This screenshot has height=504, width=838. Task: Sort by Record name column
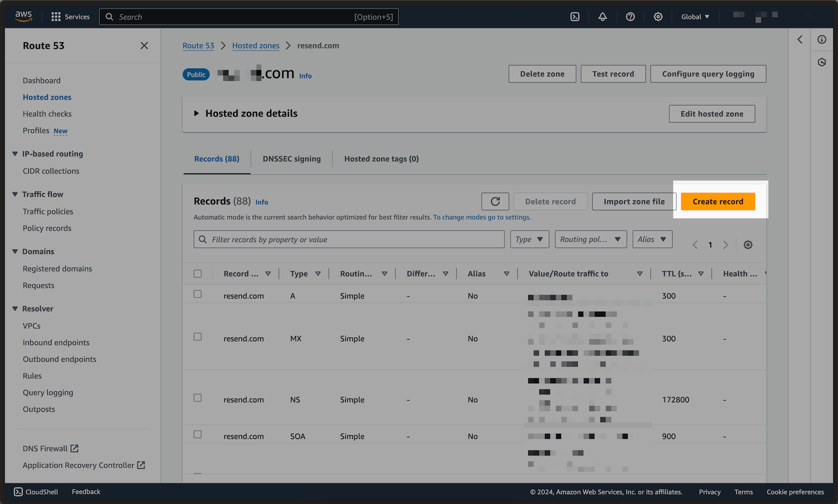268,274
